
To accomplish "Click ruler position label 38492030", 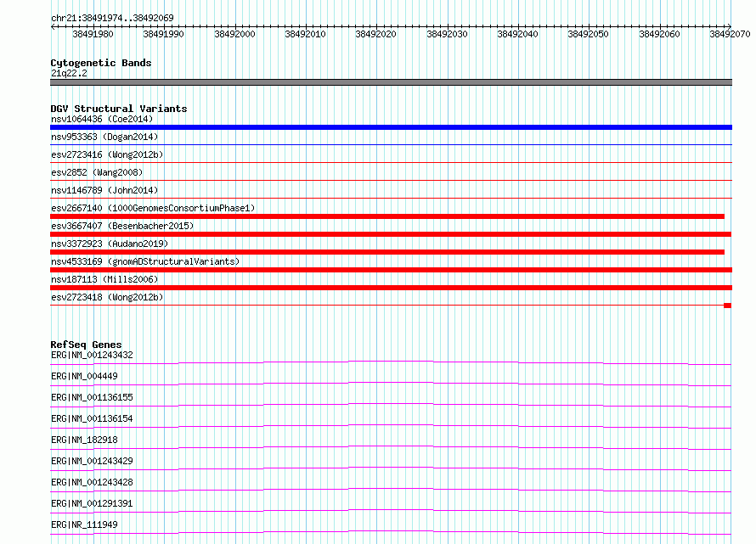I will point(447,34).
